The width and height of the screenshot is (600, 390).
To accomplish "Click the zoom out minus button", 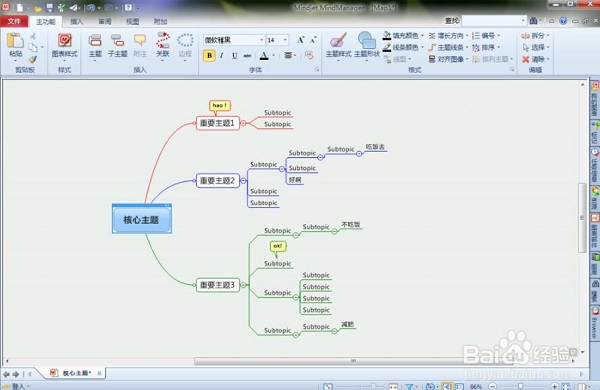I will (x=493, y=386).
